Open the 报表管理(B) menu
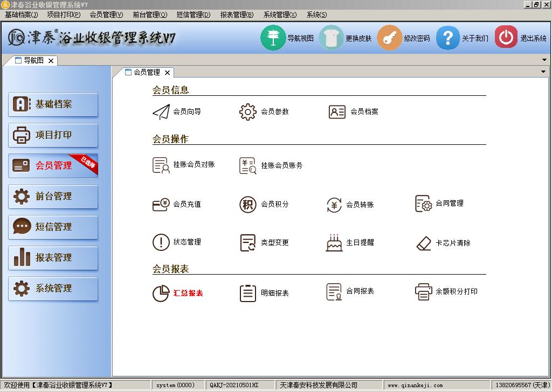The image size is (552, 392). (237, 15)
